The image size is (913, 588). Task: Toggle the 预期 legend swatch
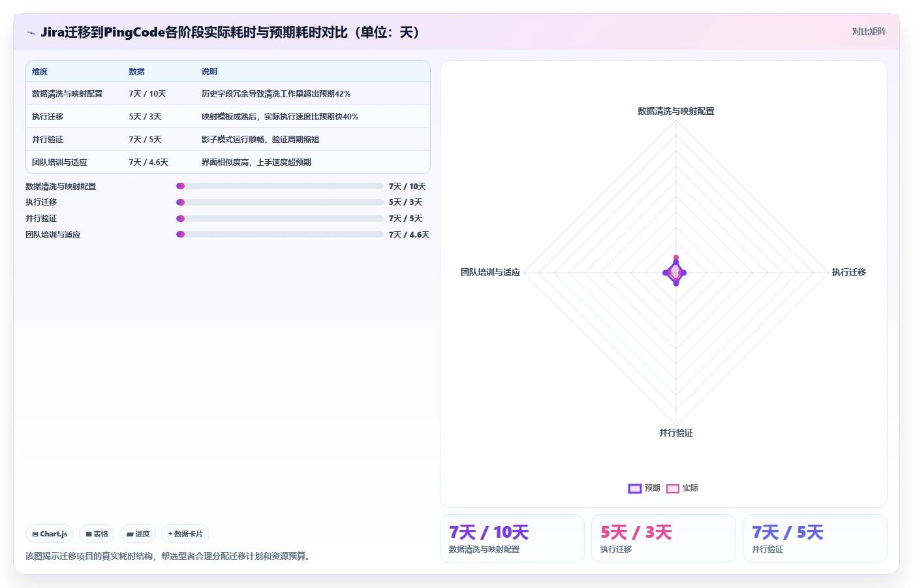coord(635,489)
